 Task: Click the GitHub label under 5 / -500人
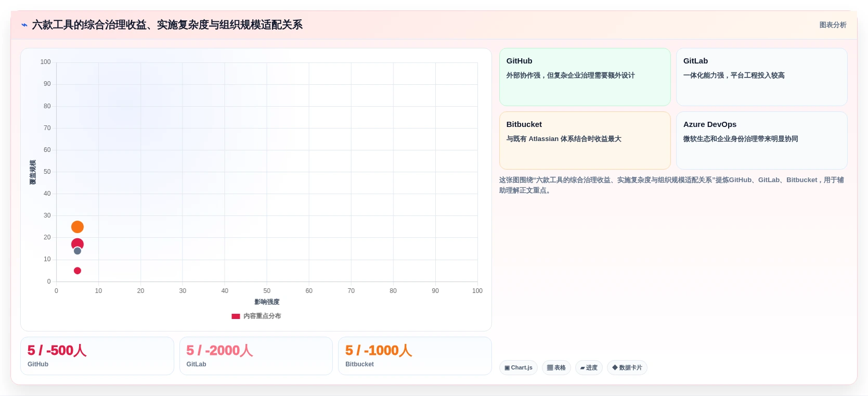tap(38, 364)
